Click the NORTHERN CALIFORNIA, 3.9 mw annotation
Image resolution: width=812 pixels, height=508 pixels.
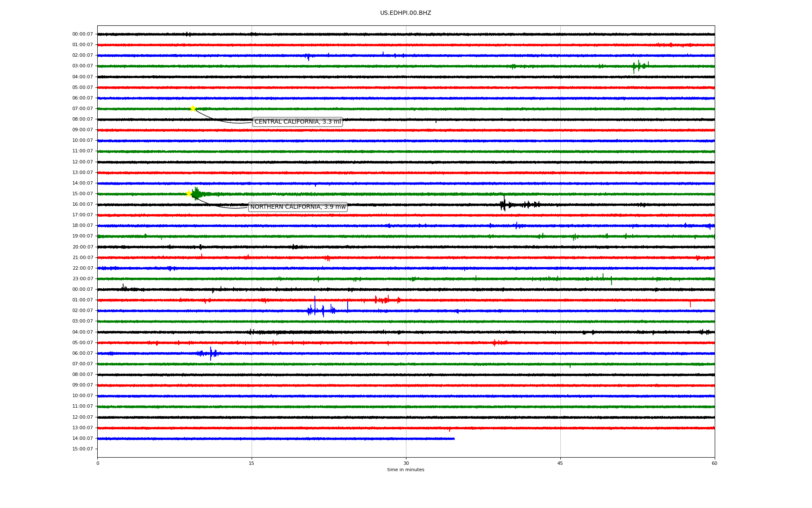click(x=298, y=207)
